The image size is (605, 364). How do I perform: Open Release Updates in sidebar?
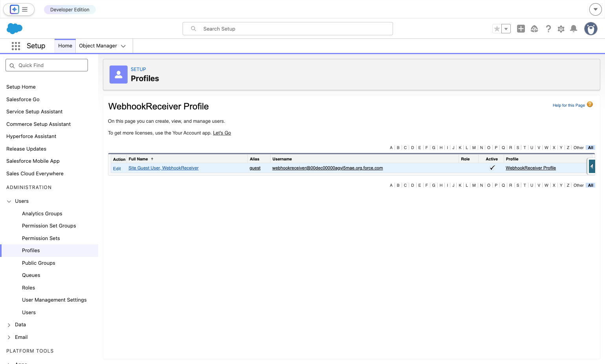pos(26,149)
